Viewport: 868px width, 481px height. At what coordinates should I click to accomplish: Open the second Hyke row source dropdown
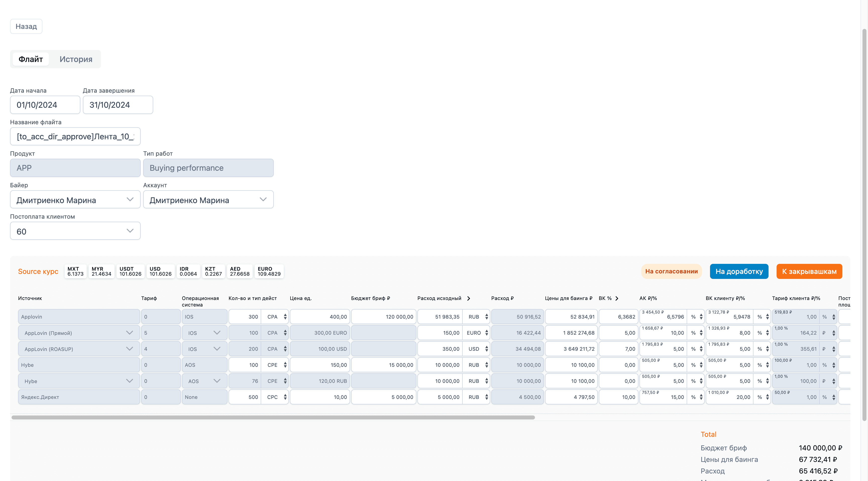click(x=79, y=381)
